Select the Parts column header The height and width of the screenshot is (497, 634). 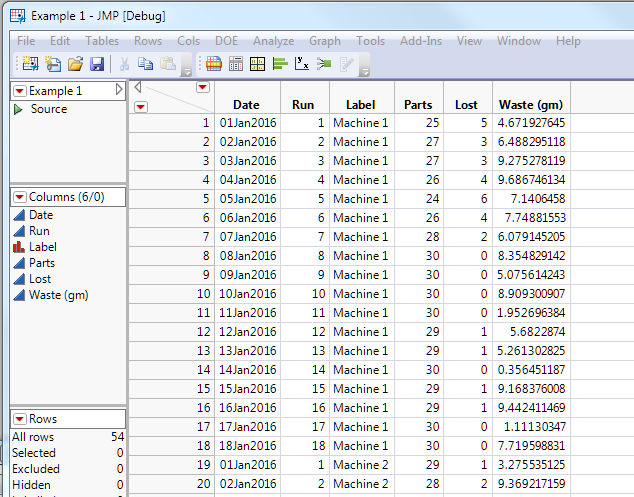418,105
